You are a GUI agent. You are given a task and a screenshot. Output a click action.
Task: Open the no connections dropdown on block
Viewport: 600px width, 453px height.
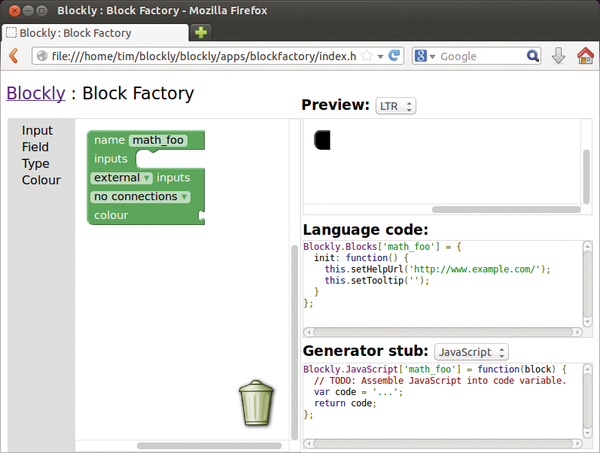pos(140,197)
